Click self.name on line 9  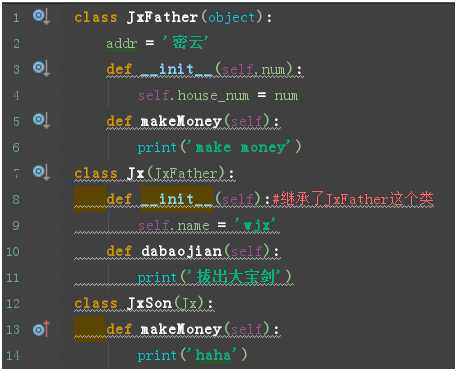pos(173,226)
